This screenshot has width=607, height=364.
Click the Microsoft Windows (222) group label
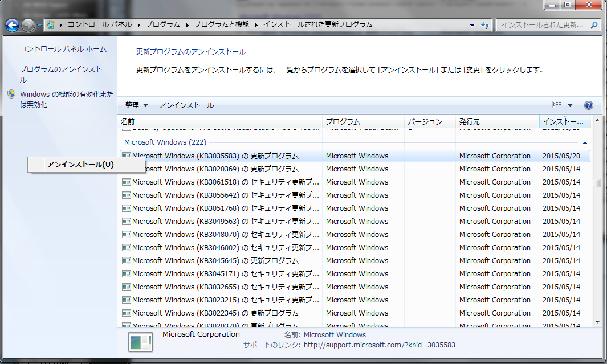pyautogui.click(x=165, y=142)
